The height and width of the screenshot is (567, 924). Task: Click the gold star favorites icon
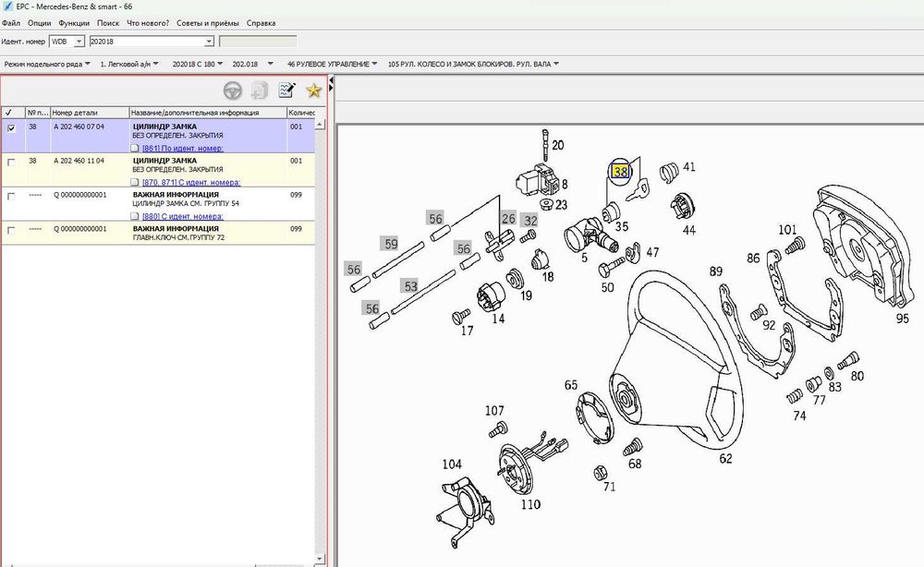point(313,90)
